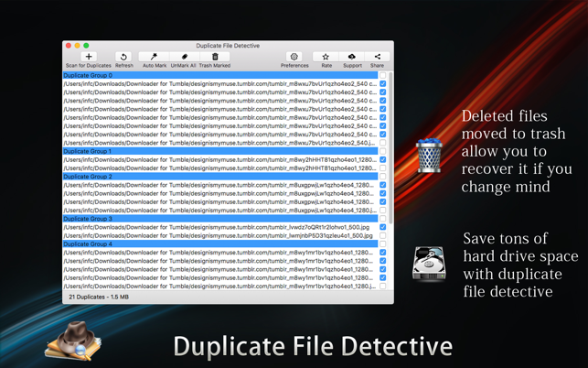
Task: Uncheck the marked tumblr_m8wy2hHHT81qzho4eo1_1280 file checkbox
Action: [x=383, y=159]
